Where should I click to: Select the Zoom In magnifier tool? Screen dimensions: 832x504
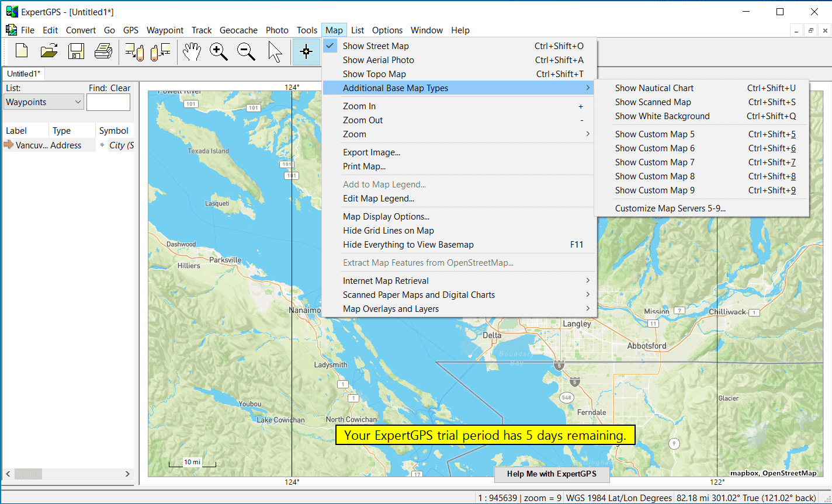coord(219,52)
